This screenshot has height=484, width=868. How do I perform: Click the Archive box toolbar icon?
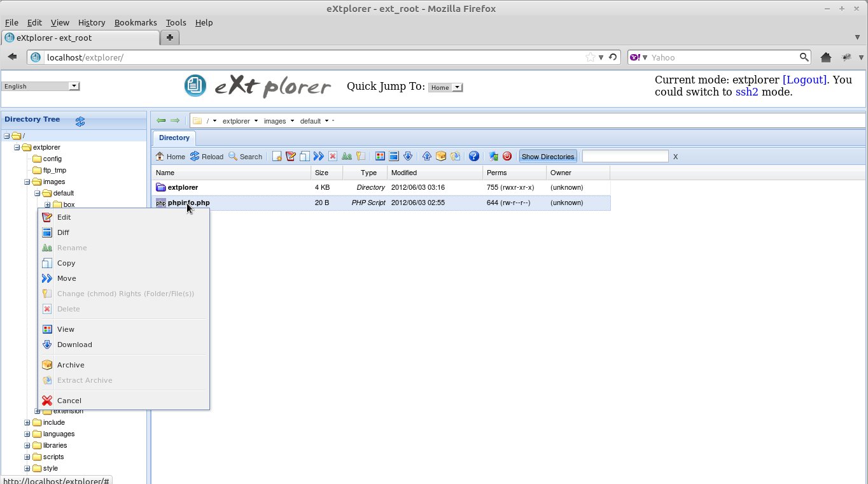441,156
